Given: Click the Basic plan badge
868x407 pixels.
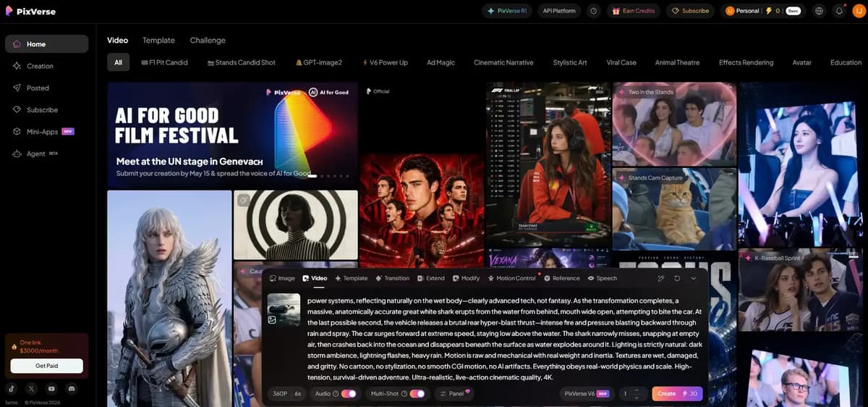Looking at the screenshot, I should pos(793,11).
